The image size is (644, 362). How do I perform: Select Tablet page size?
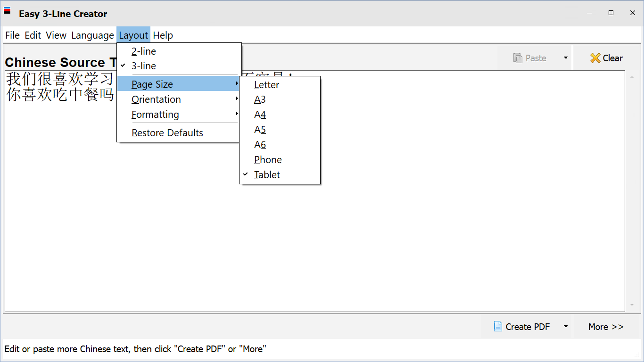pos(267,175)
